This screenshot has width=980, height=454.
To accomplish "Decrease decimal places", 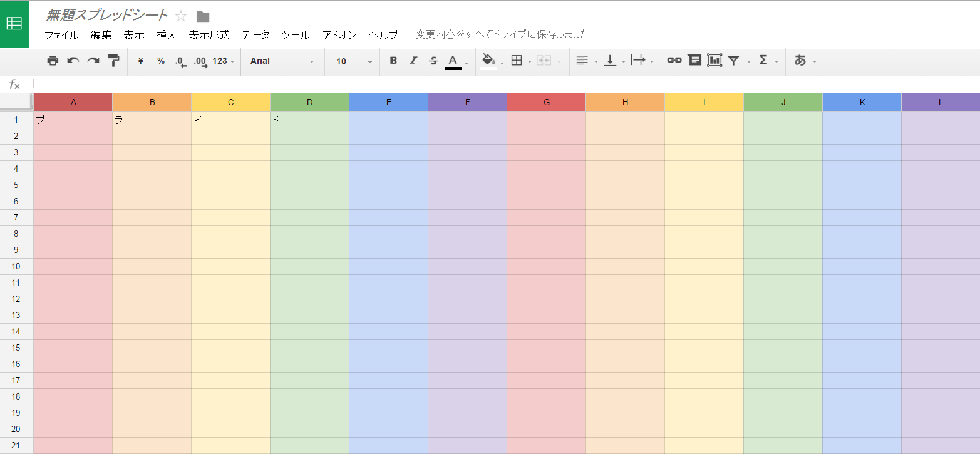I will click(x=180, y=61).
